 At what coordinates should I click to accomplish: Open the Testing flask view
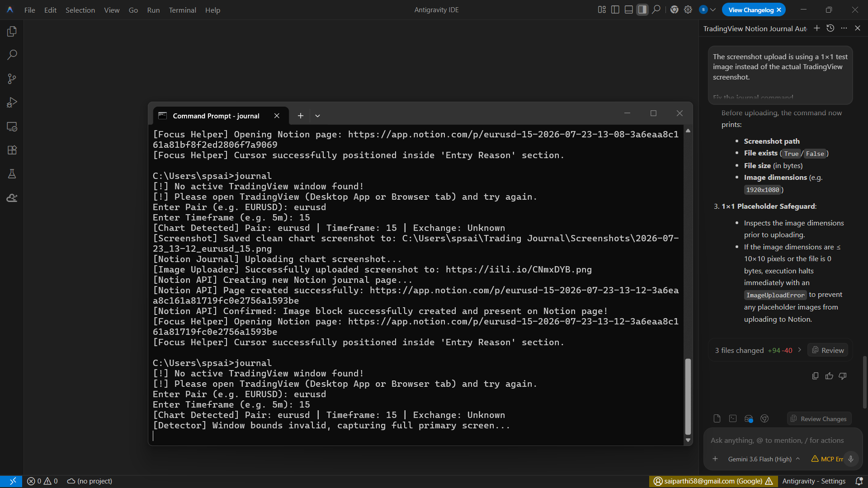(x=12, y=174)
